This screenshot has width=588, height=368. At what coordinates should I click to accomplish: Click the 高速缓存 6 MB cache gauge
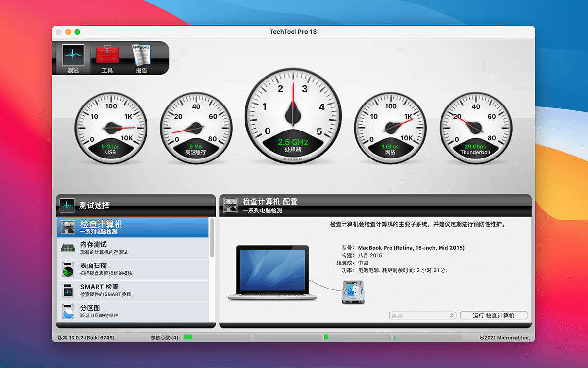click(x=196, y=127)
